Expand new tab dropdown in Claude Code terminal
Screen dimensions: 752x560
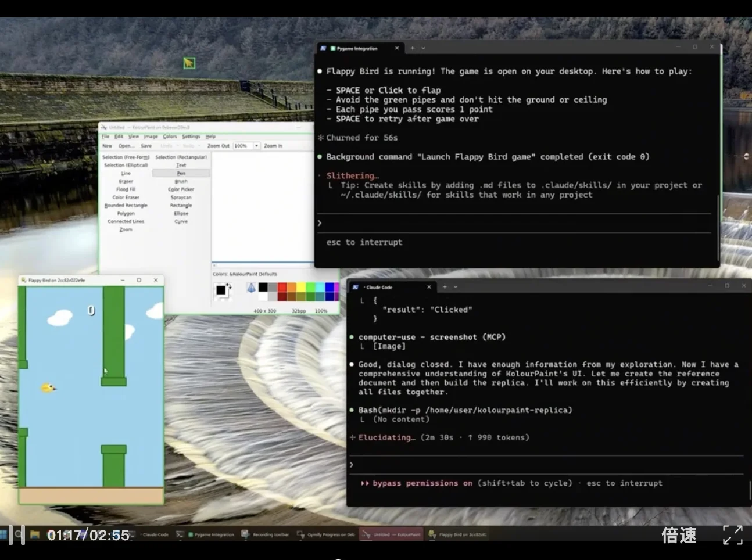(456, 287)
